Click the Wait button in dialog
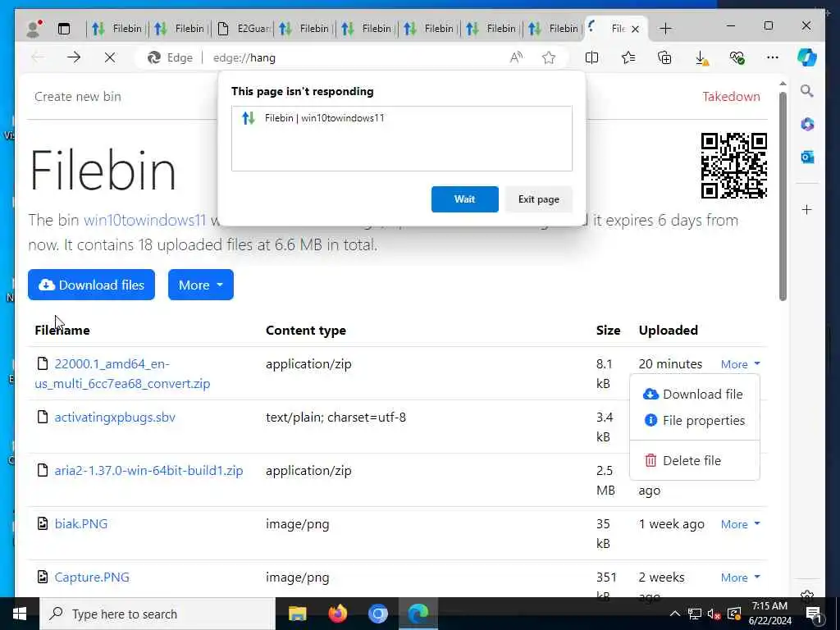 [x=464, y=199]
